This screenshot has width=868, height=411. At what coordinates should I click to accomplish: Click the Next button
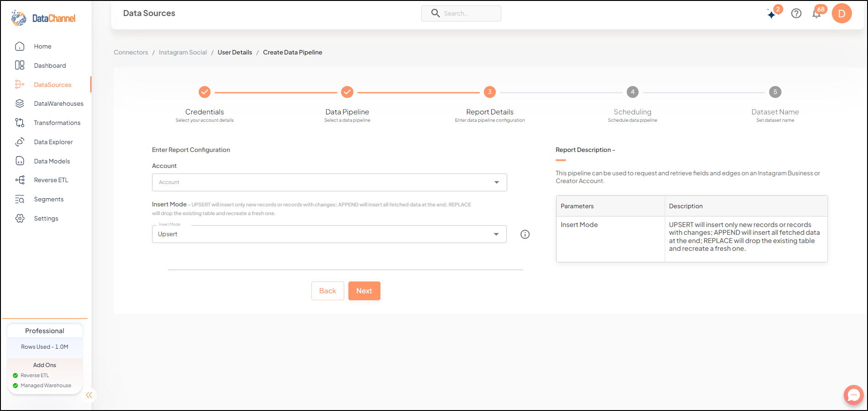tap(364, 291)
